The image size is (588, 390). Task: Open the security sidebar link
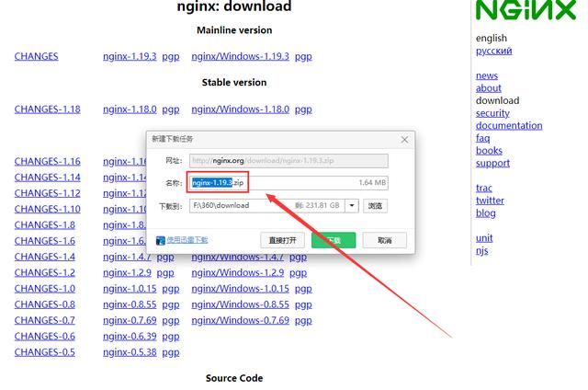(492, 113)
